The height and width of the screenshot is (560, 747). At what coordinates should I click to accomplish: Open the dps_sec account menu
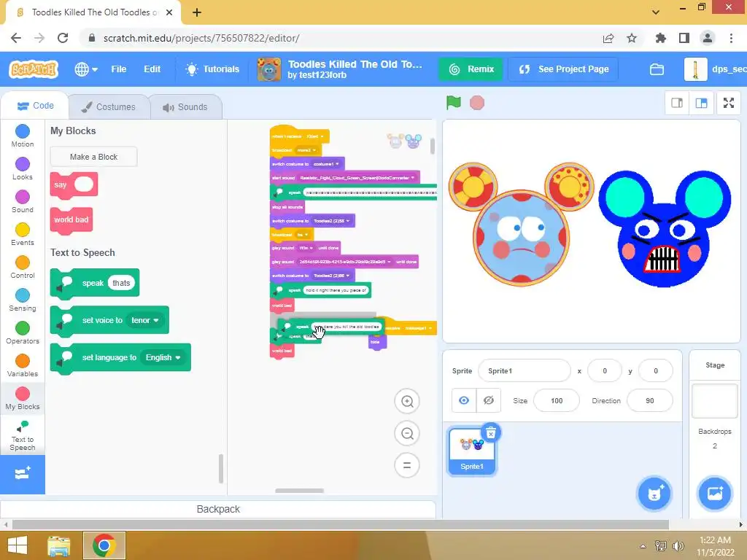pos(715,69)
